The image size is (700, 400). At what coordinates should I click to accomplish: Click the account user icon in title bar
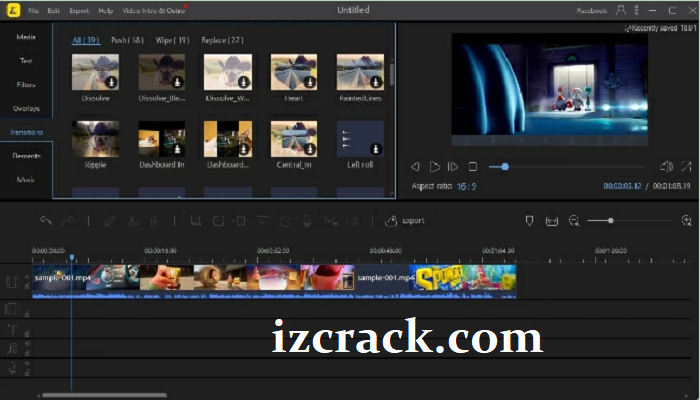coord(621,10)
